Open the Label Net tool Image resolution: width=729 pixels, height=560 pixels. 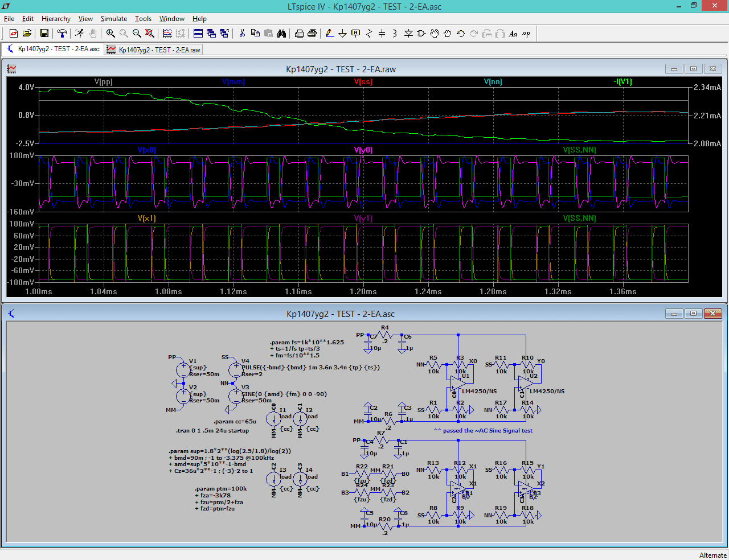coord(355,34)
